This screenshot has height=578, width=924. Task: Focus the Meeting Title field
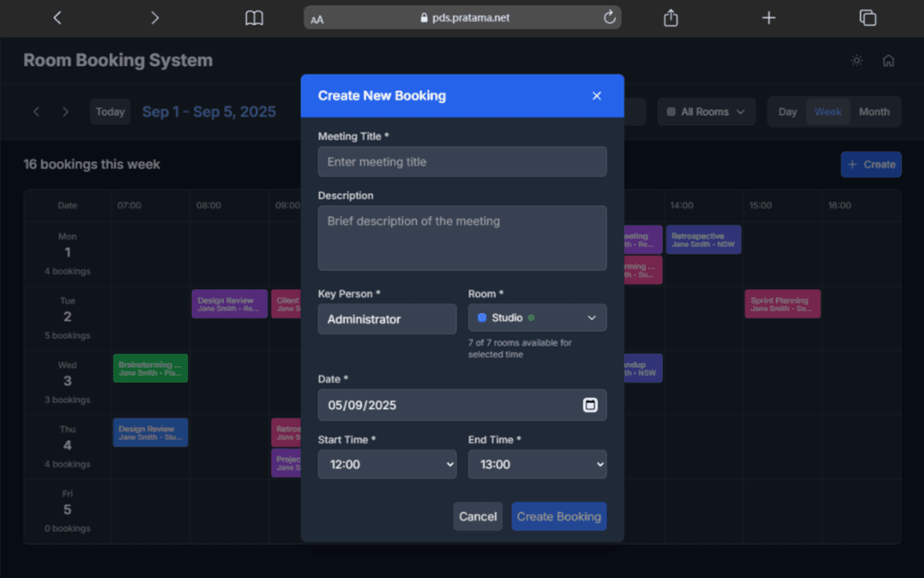pyautogui.click(x=462, y=162)
